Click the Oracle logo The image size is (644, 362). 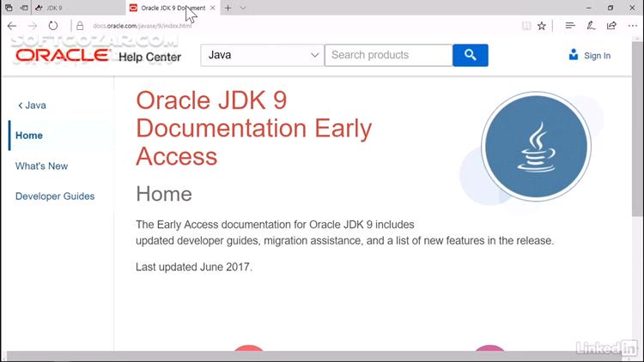coord(63,56)
